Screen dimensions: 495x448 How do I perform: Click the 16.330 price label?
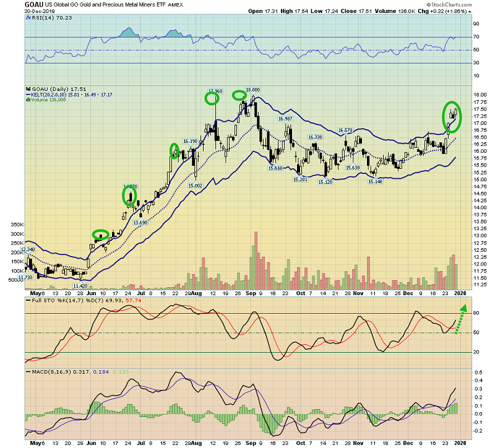click(x=316, y=137)
